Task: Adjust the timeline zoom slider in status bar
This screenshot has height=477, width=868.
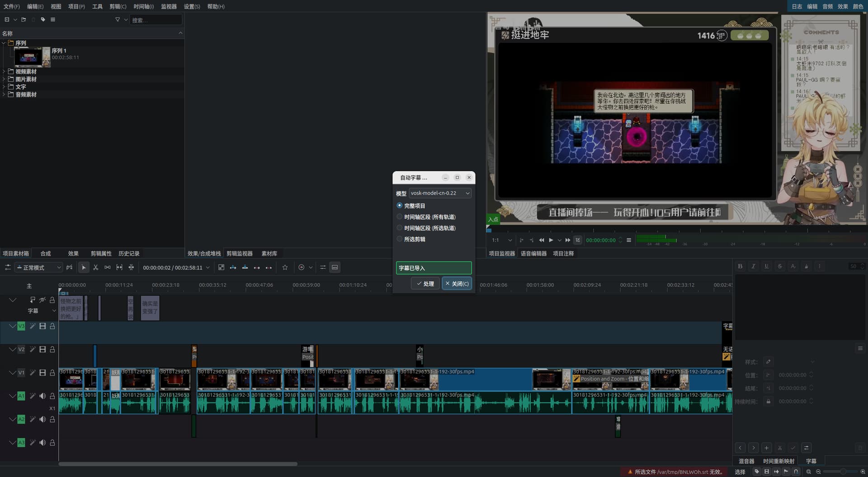Action: (x=840, y=472)
